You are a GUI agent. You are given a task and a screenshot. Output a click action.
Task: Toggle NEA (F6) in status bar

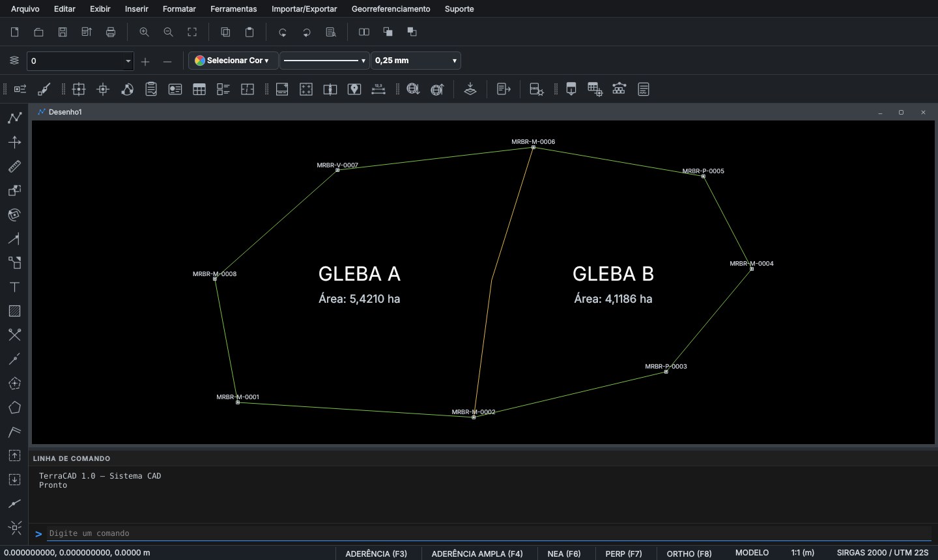564,553
